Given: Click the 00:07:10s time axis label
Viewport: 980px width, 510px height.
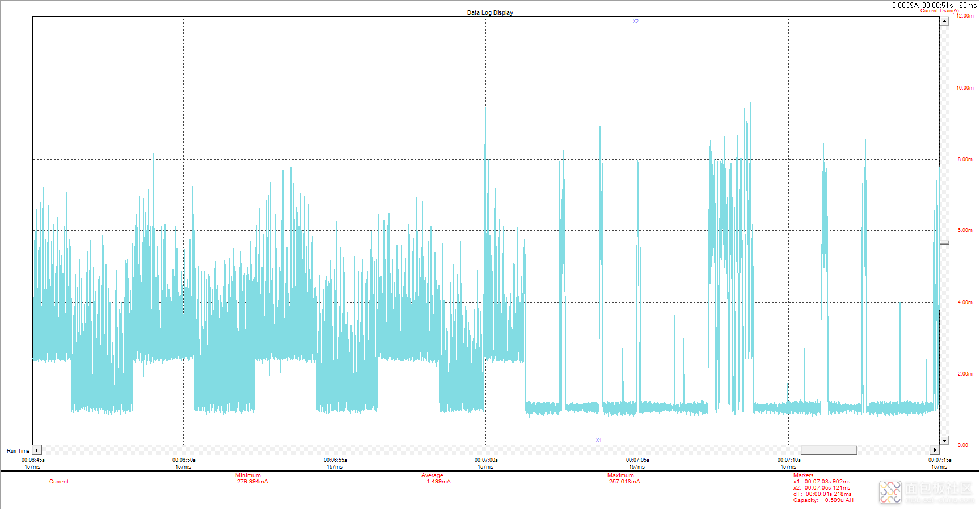Looking at the screenshot, I should click(x=789, y=460).
